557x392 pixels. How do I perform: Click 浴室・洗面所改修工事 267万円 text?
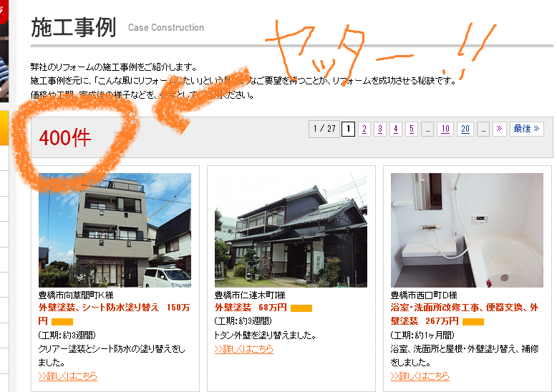(x=465, y=314)
